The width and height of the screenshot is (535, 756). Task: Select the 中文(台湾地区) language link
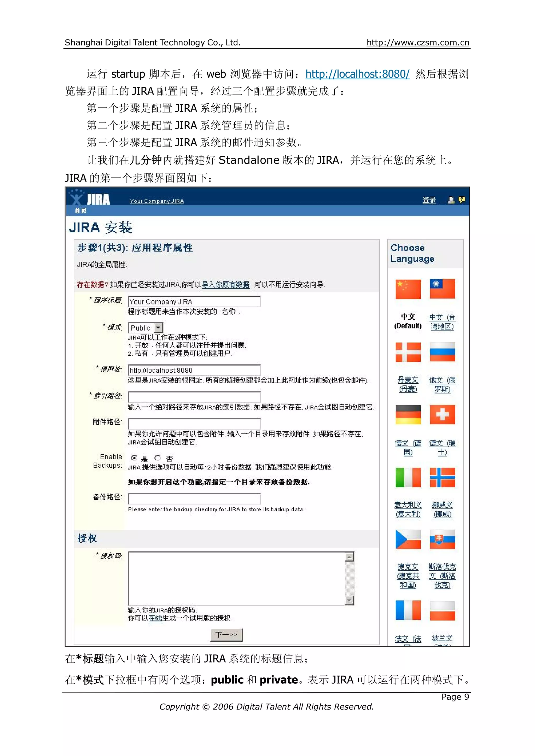(443, 322)
